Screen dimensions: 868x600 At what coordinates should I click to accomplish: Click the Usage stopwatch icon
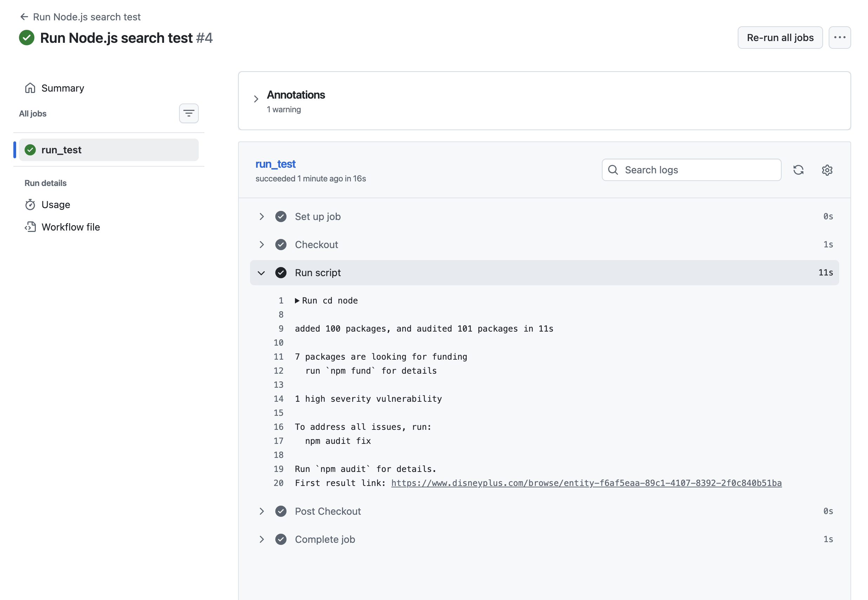30,205
